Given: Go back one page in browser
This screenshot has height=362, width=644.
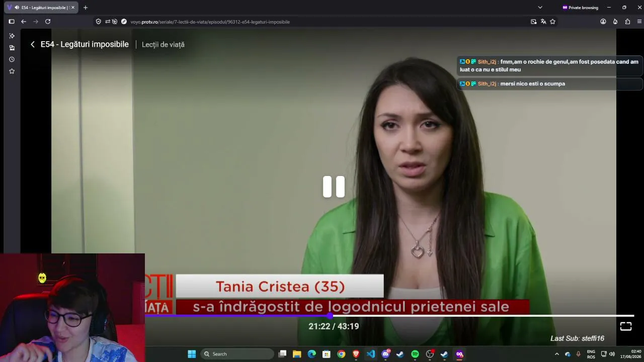Looking at the screenshot, I should click(x=24, y=22).
